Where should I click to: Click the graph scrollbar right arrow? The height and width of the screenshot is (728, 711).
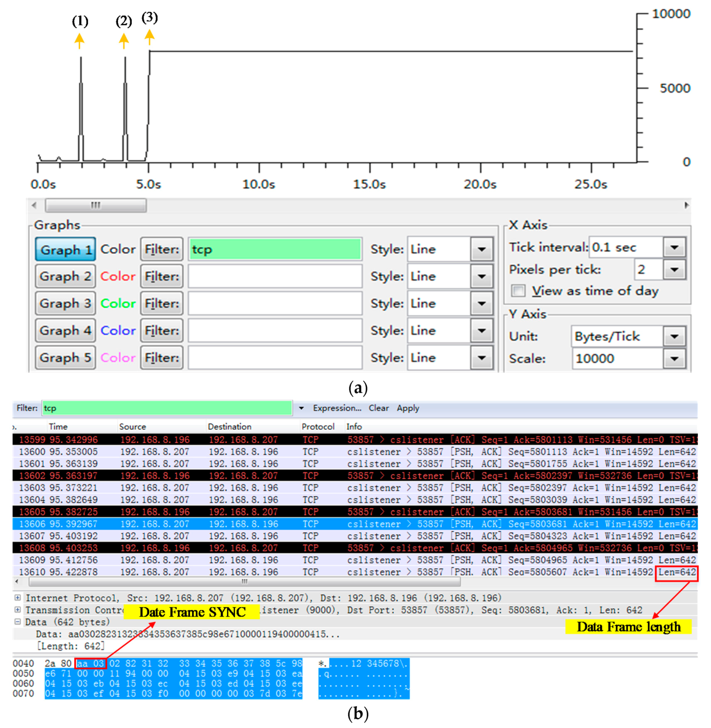686,205
